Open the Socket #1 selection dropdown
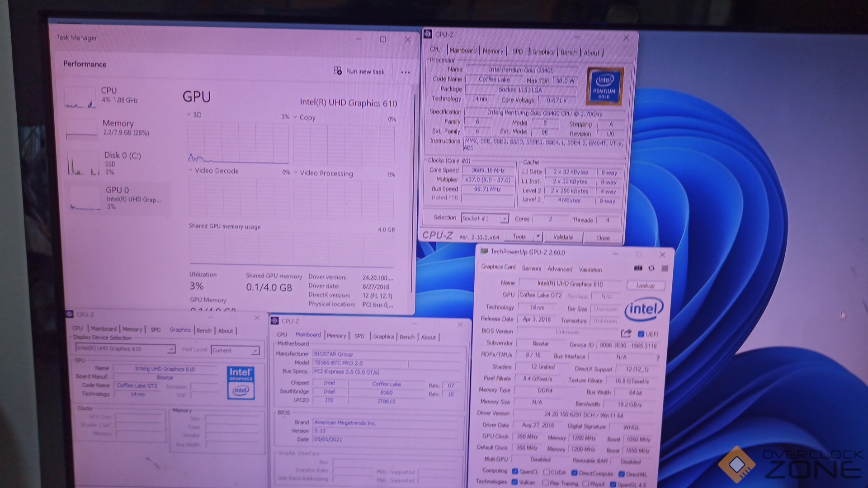Viewport: 868px width, 488px height. point(504,219)
